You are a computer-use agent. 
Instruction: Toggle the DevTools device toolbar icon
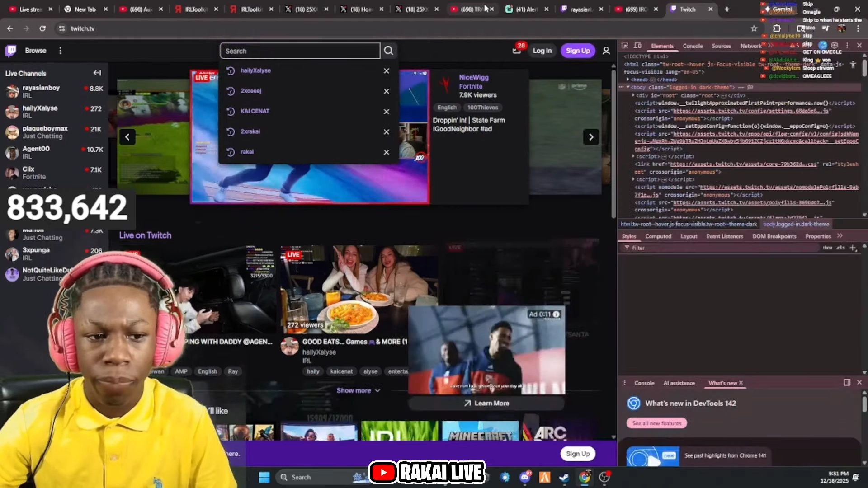click(x=637, y=46)
